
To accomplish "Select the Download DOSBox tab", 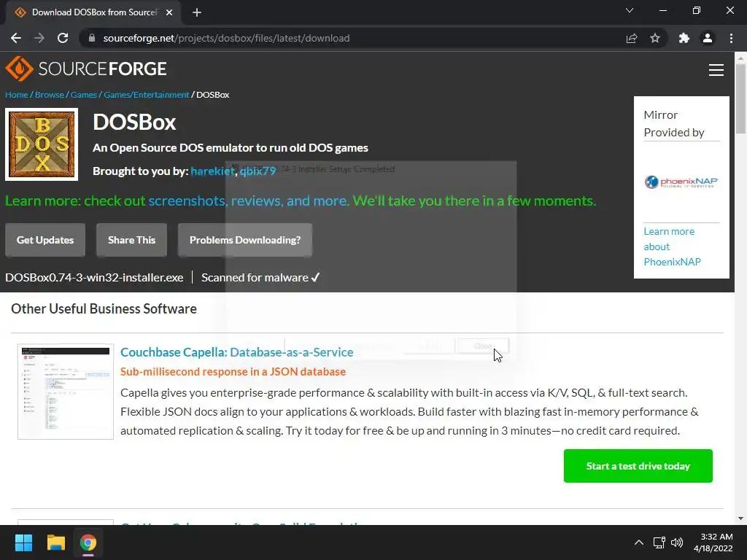I will coord(93,12).
